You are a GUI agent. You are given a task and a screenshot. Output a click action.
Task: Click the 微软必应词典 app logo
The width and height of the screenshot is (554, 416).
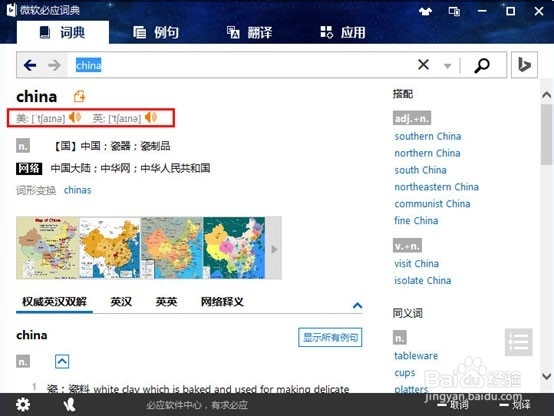11,10
